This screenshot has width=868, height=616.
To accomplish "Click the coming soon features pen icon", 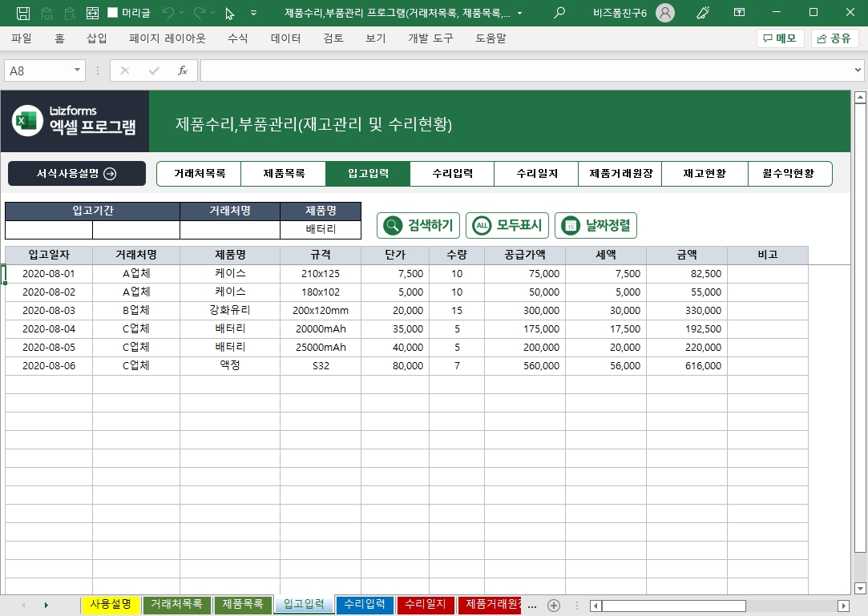I will [x=703, y=13].
